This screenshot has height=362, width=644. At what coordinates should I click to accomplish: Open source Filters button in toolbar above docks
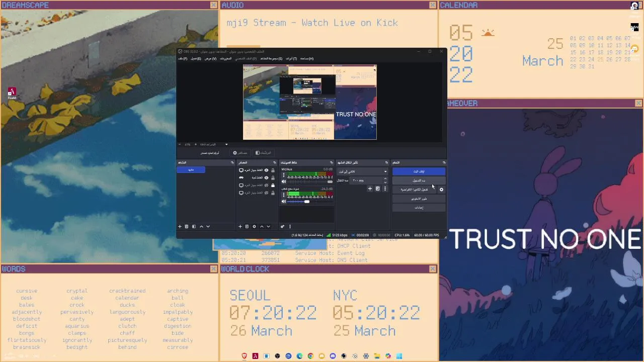tap(263, 153)
